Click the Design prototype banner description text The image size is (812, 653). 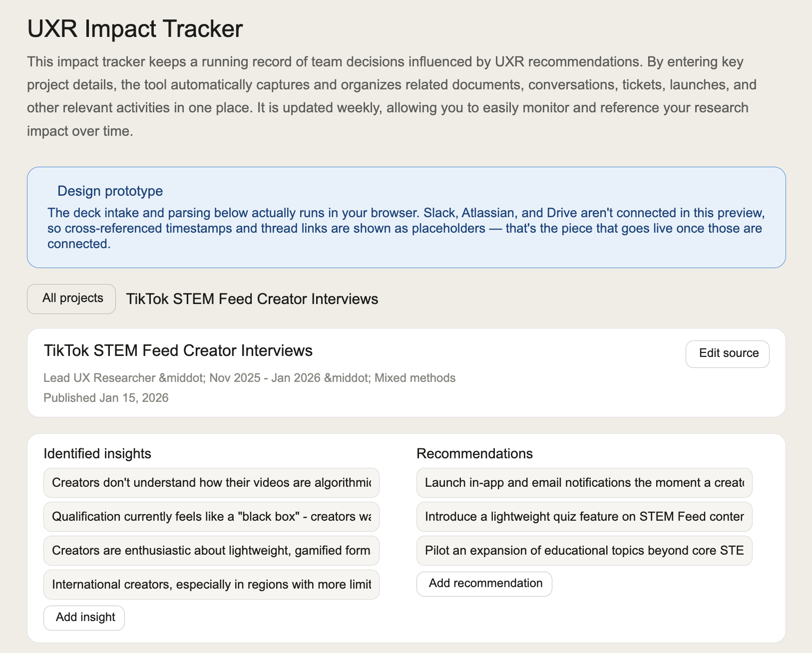pyautogui.click(x=406, y=228)
